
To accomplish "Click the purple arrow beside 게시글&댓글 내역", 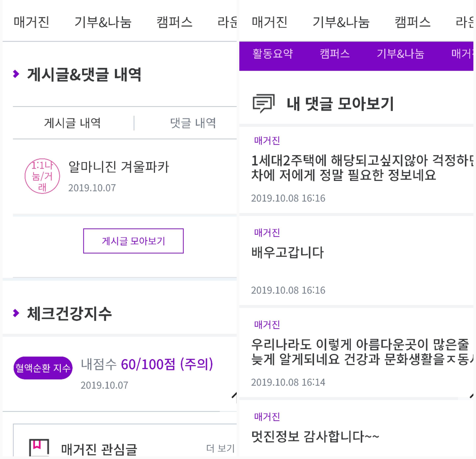I will click(16, 74).
